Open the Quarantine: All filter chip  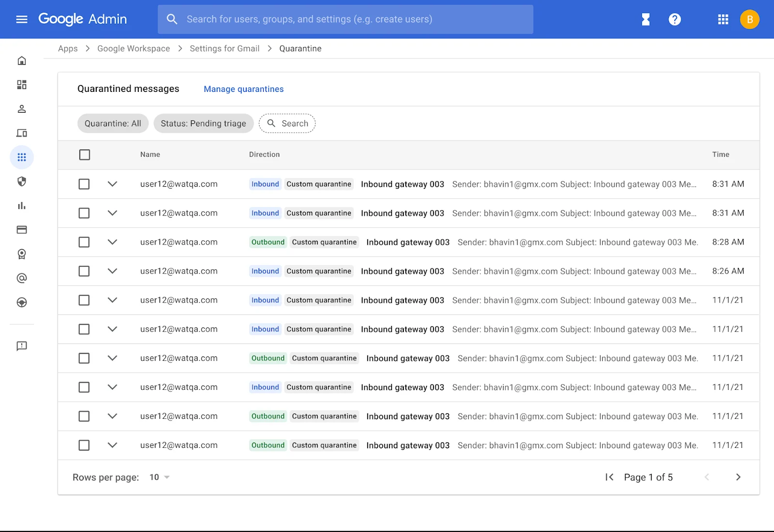[113, 123]
